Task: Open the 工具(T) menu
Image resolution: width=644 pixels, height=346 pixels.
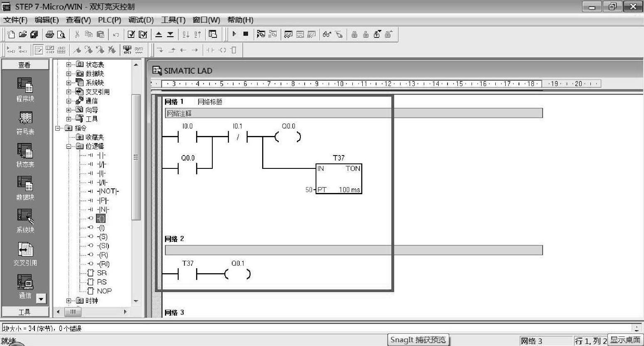Action: 173,20
